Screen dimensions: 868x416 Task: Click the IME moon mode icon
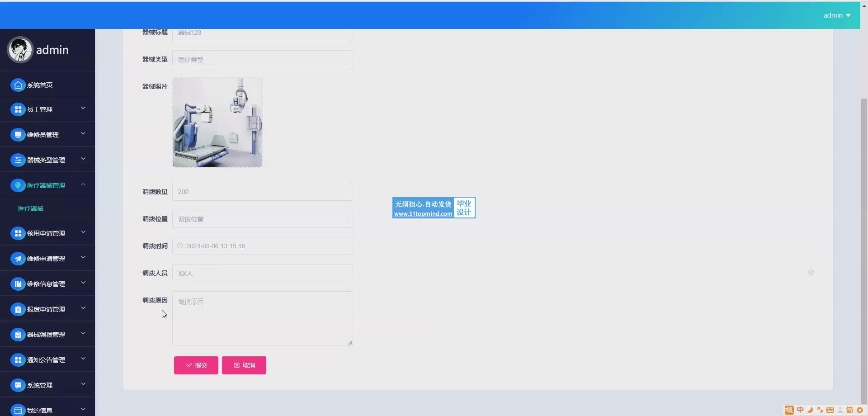click(810, 410)
